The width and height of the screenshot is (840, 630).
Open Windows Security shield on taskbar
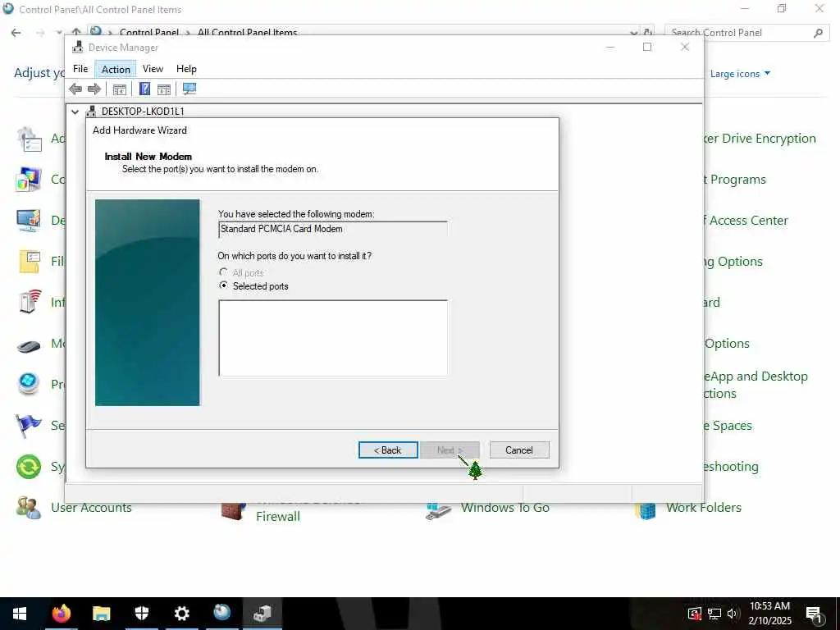(x=141, y=614)
